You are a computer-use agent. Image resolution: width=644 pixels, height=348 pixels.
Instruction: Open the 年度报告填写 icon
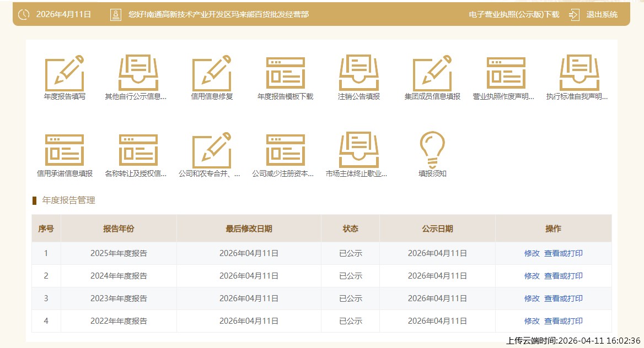(65, 73)
